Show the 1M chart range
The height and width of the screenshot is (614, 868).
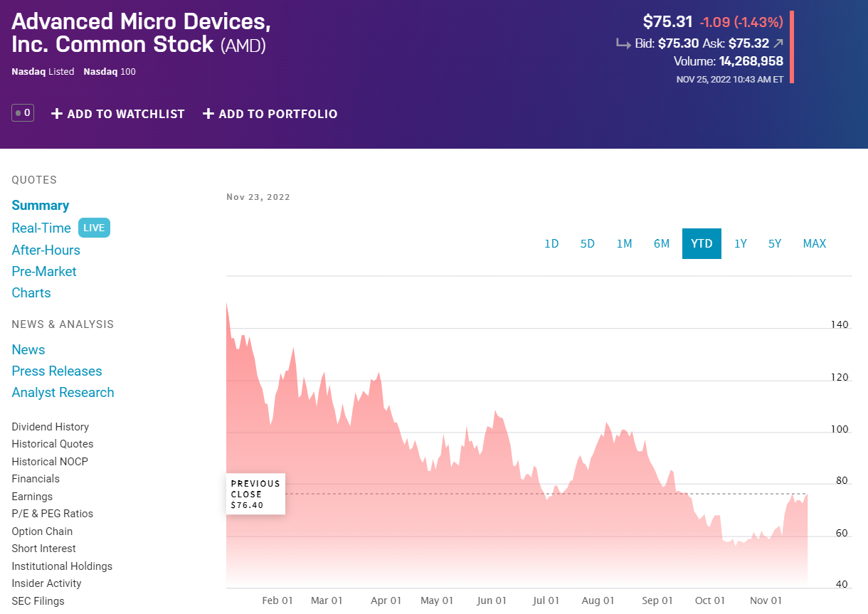coord(624,243)
